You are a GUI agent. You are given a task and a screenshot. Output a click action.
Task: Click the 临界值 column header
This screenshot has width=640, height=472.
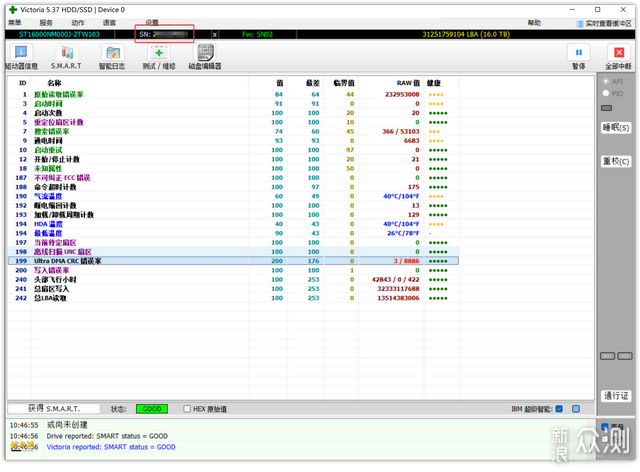(x=344, y=83)
